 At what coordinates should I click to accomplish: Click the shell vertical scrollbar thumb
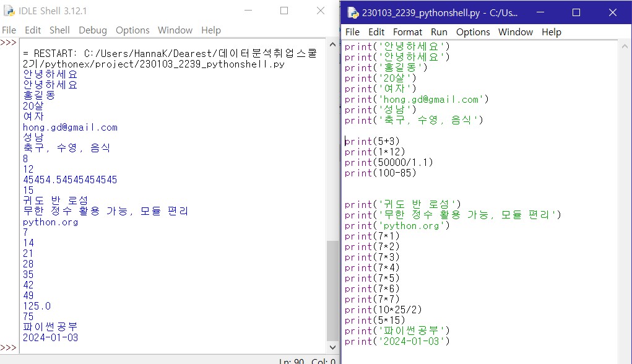[332, 290]
